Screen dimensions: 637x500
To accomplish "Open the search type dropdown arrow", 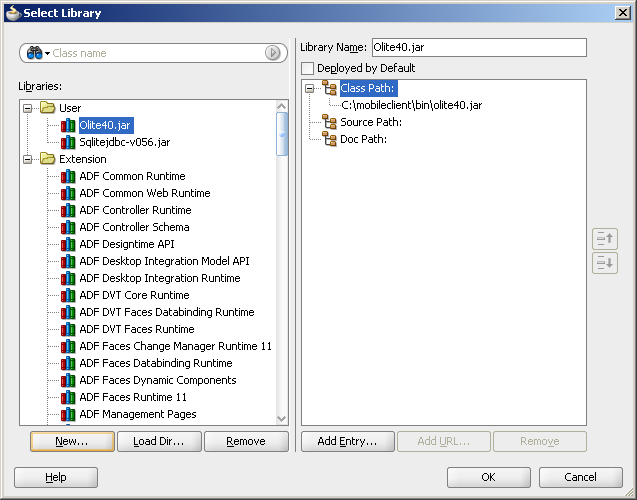I will [x=47, y=54].
